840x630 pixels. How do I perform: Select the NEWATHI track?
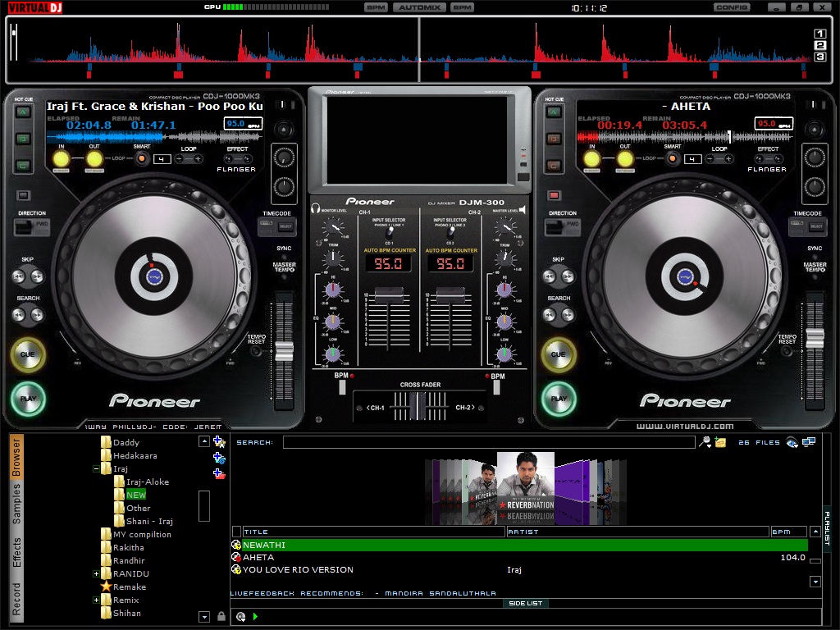pyautogui.click(x=519, y=545)
